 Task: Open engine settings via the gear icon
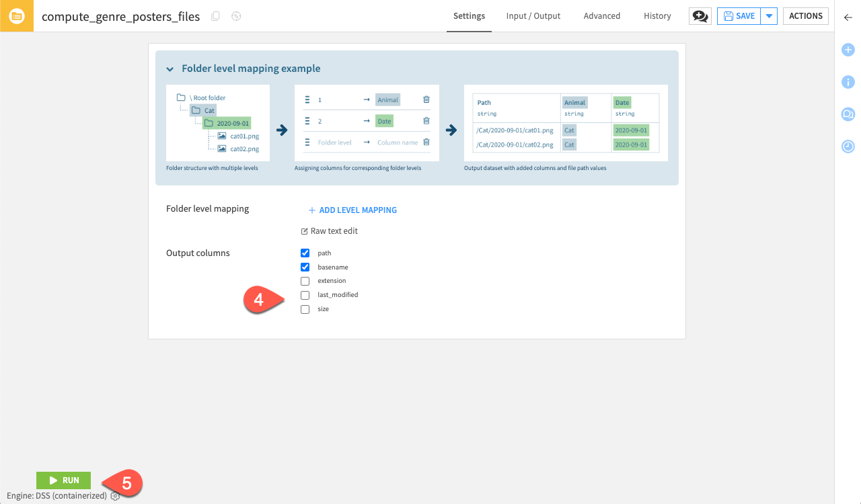point(114,496)
